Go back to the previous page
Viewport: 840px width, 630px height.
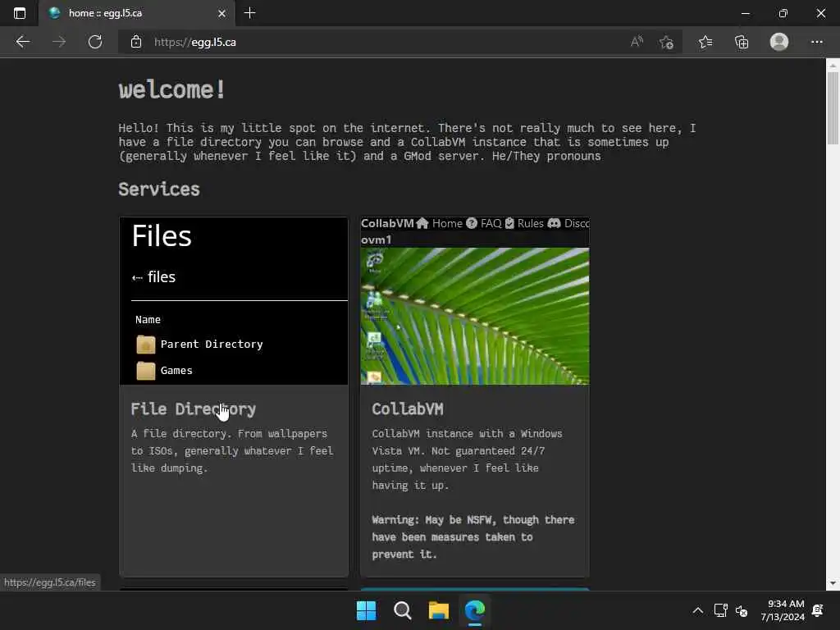pos(22,42)
